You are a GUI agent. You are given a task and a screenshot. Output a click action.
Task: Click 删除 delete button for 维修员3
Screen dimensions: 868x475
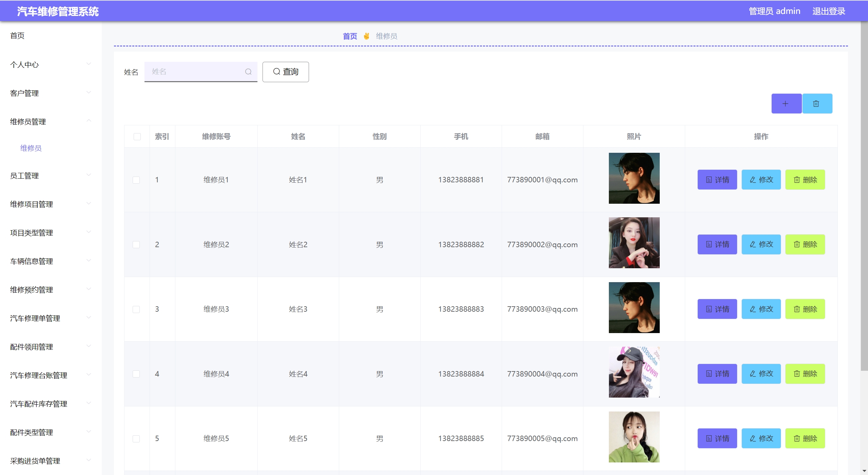click(x=805, y=309)
